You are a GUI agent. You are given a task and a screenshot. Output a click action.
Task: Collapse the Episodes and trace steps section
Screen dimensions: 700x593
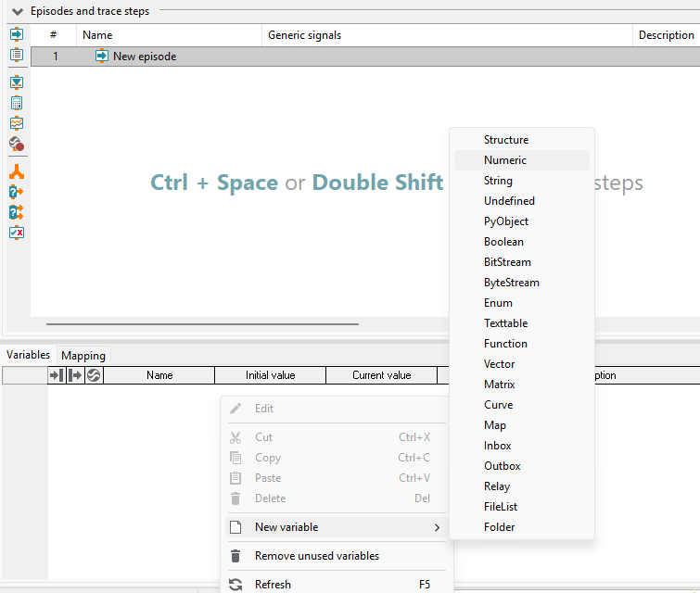point(18,12)
